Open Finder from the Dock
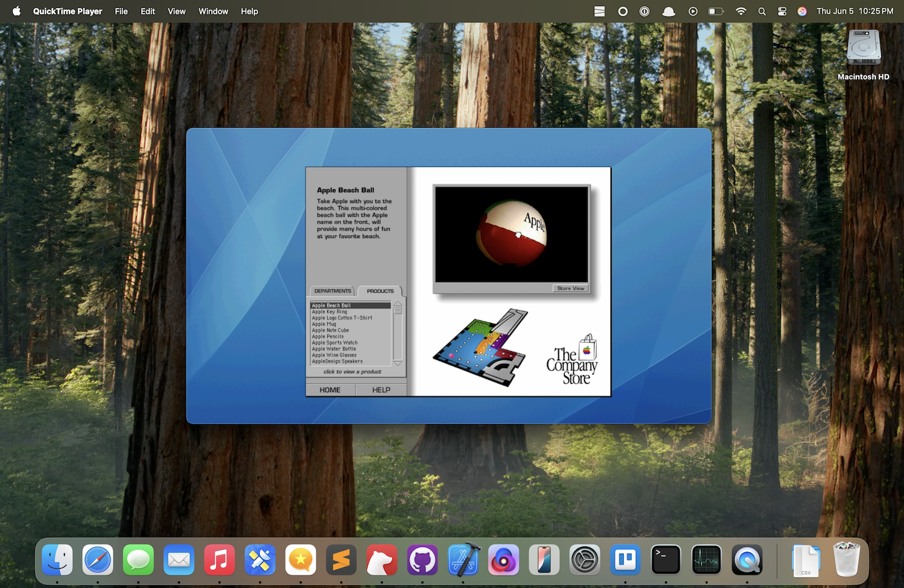 point(57,560)
